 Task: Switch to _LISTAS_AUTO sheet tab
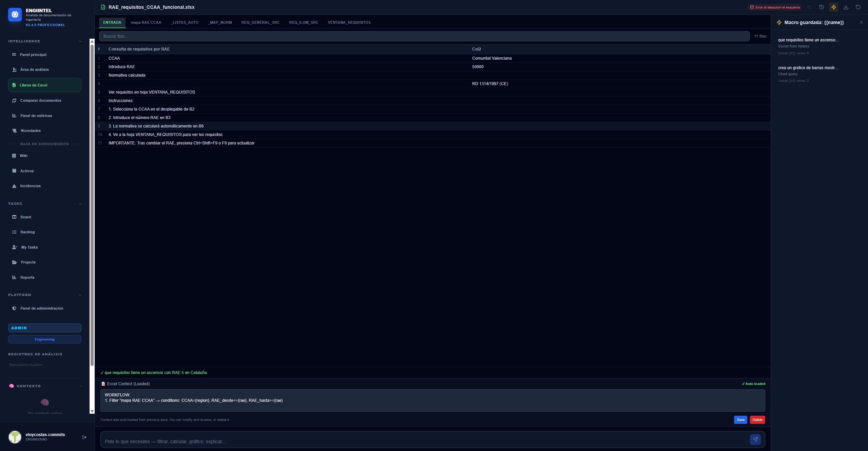click(x=185, y=22)
